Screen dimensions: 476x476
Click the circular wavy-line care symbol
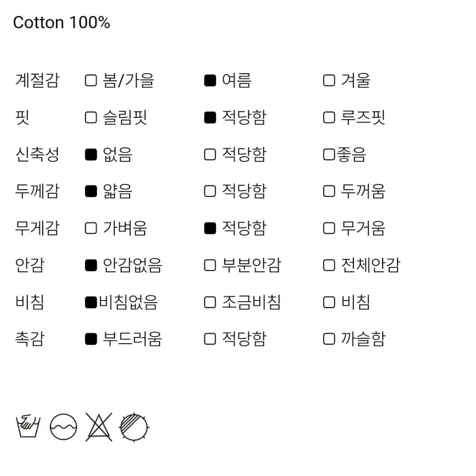(63, 427)
